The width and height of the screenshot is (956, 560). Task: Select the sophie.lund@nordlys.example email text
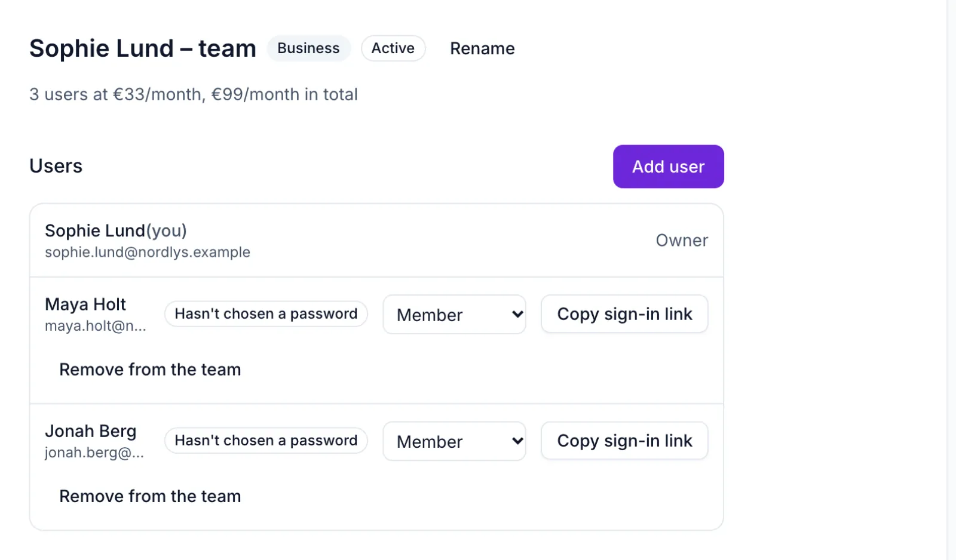tap(148, 252)
